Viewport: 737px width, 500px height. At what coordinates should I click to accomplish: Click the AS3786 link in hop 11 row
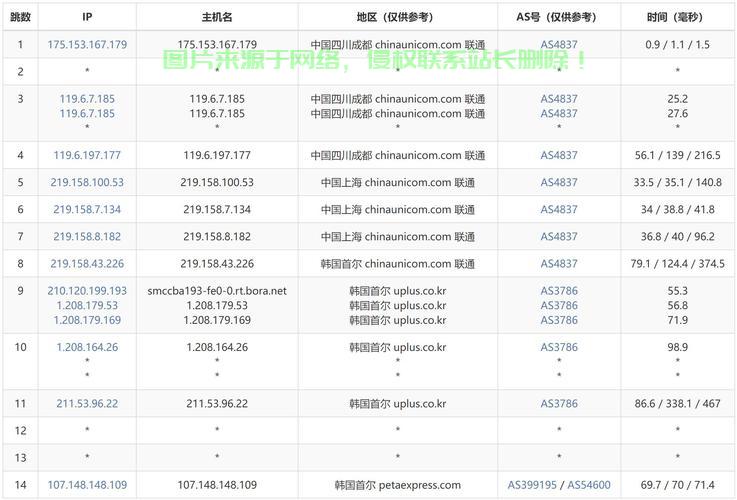559,404
